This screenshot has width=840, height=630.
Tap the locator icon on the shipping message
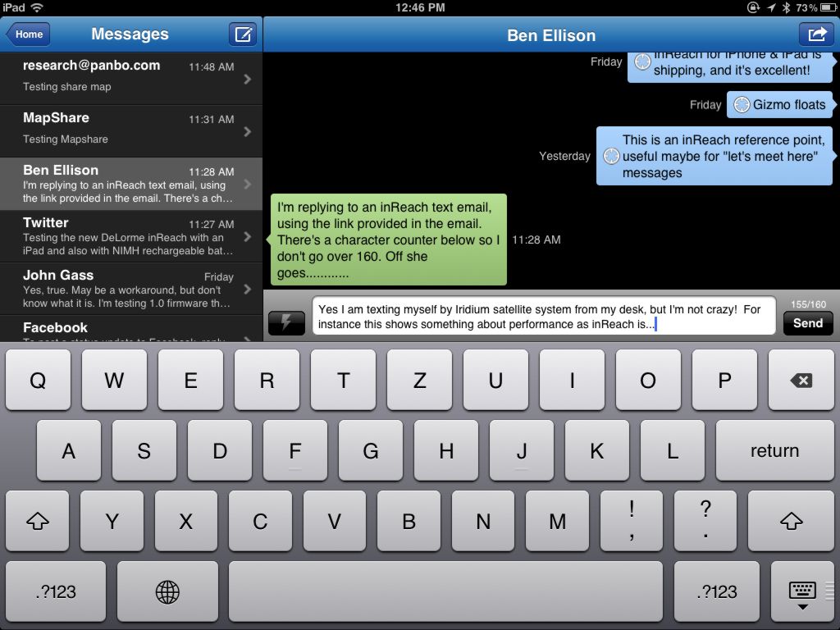tap(641, 62)
